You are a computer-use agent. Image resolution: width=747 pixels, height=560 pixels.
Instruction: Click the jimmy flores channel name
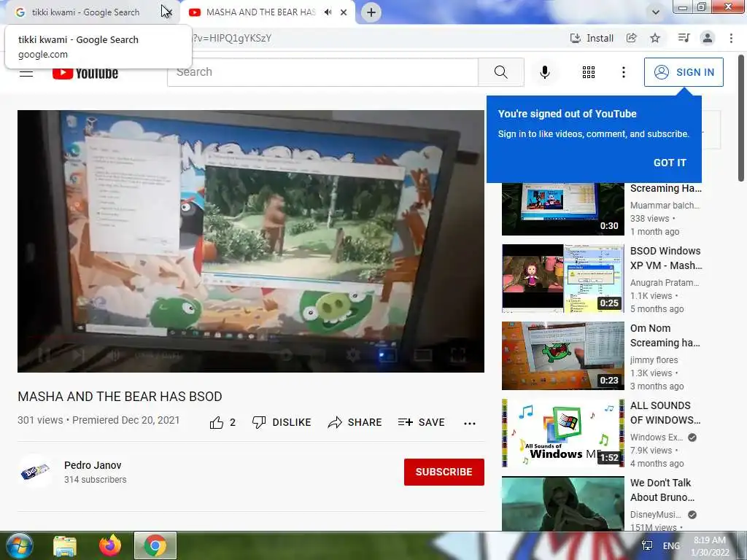click(x=654, y=360)
